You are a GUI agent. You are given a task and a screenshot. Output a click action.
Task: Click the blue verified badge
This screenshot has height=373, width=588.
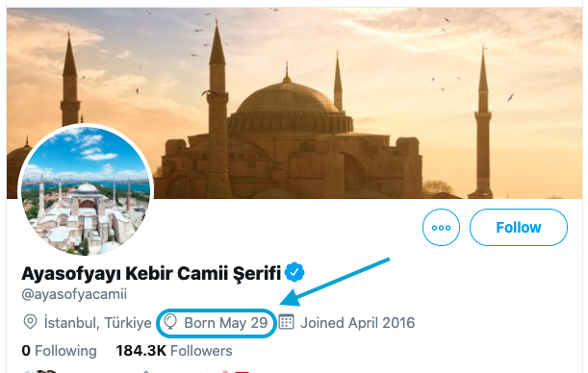[294, 272]
